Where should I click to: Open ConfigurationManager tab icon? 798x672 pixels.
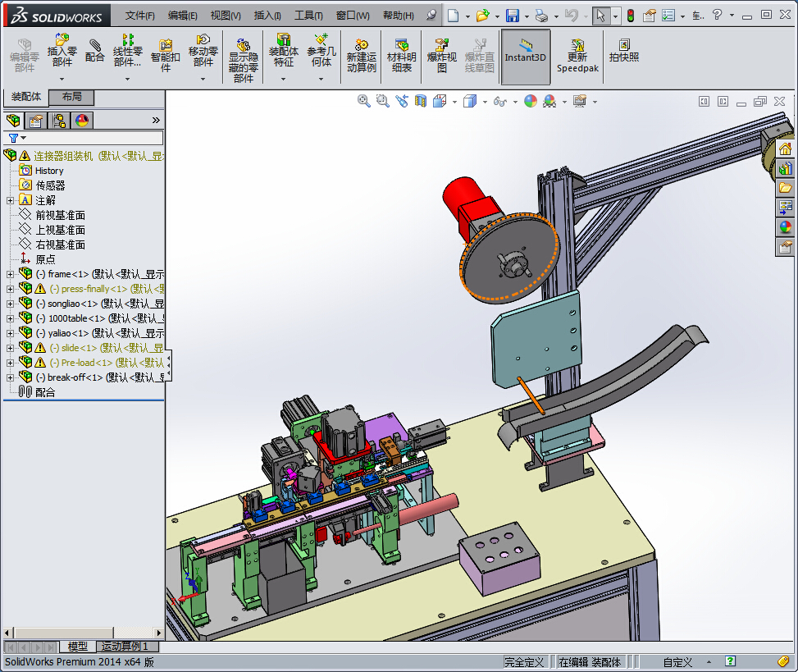(x=59, y=121)
